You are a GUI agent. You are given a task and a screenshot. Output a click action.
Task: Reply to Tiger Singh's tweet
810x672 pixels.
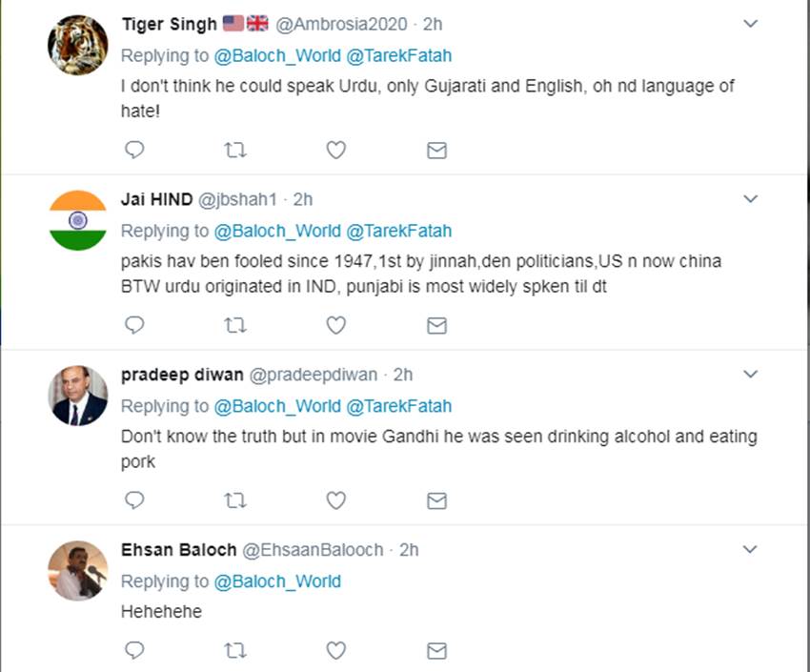coord(135,150)
